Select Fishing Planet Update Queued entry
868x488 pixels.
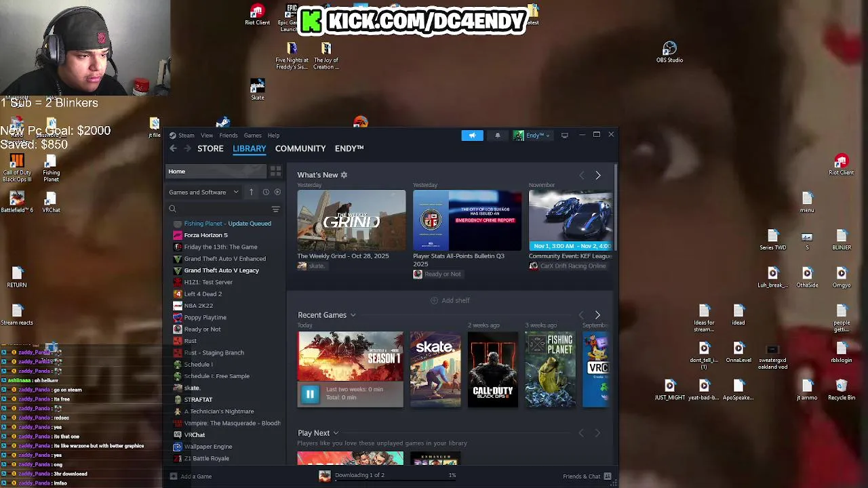pyautogui.click(x=227, y=224)
